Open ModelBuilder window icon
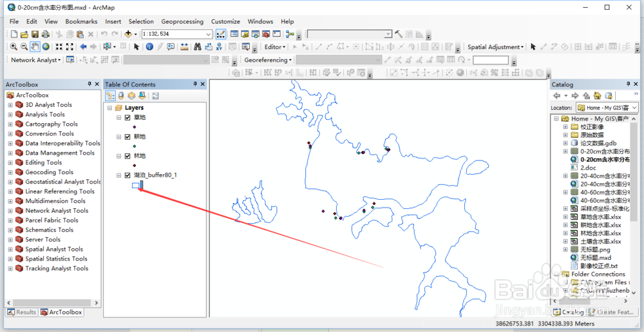Screen dimensions: 644x332 pyautogui.click(x=290, y=34)
